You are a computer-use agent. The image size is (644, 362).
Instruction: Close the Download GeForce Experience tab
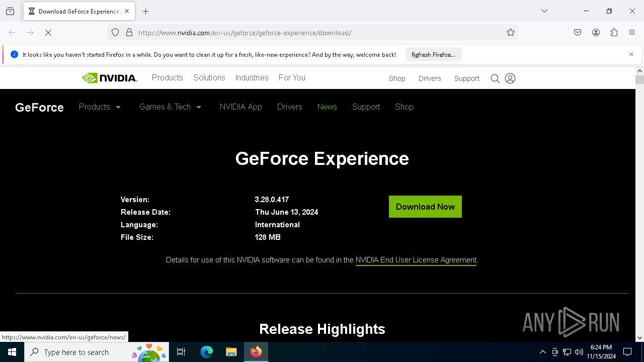click(x=127, y=11)
